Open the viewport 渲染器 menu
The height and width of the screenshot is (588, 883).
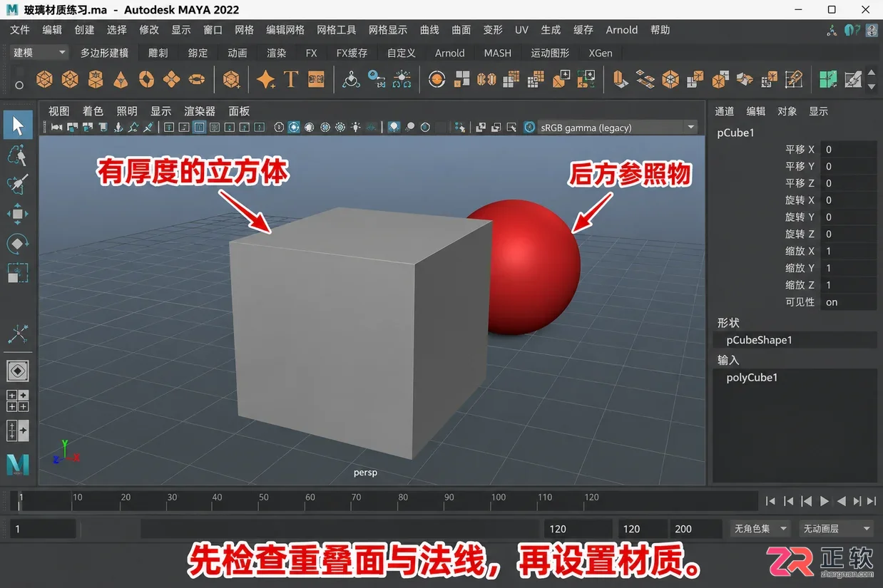pos(200,111)
